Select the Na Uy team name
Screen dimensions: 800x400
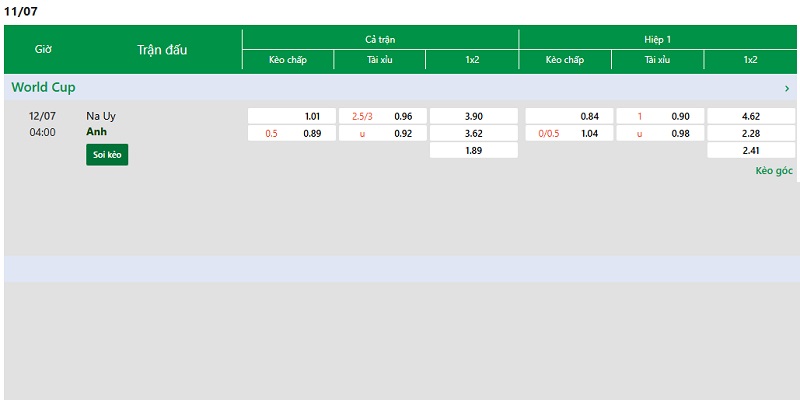[x=101, y=116]
